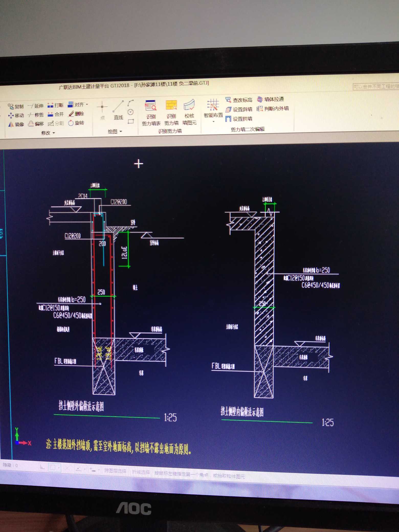Click the green 12LaE dimension text
The image size is (399, 532).
pos(124,252)
